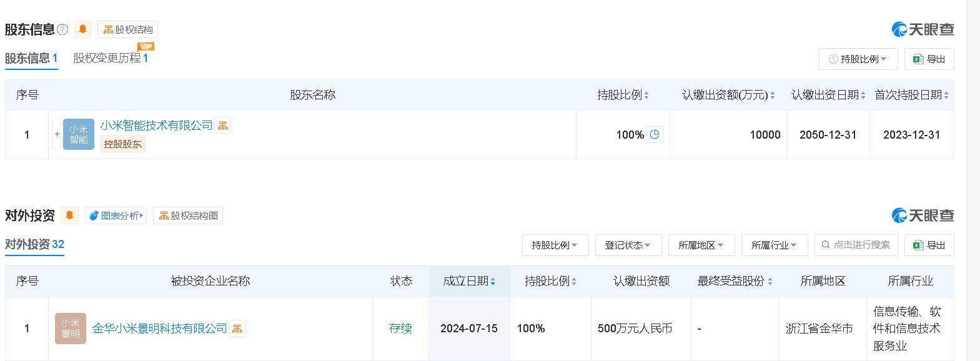Open 图表分析 button
Screen dimensions: 980x361
(x=116, y=215)
